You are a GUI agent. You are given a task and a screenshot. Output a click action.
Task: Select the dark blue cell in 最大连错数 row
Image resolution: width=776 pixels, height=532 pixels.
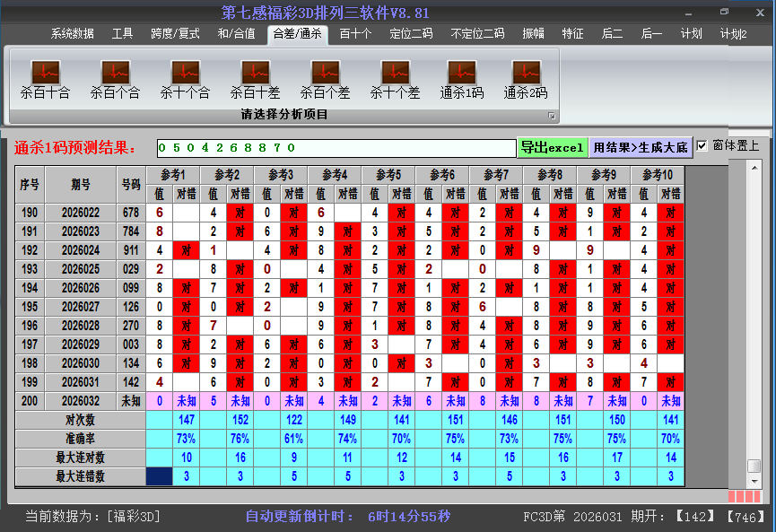click(x=159, y=476)
